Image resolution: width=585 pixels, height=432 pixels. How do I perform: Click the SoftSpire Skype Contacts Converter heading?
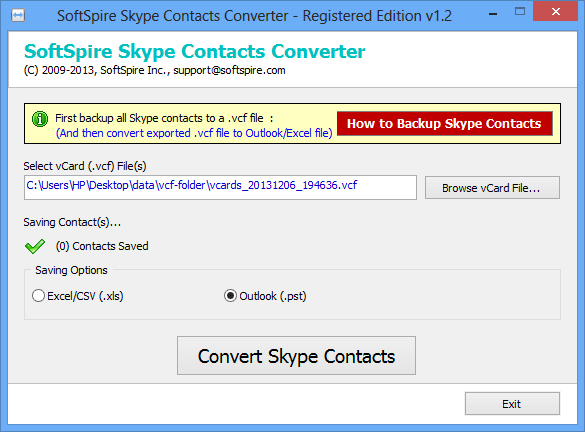pyautogui.click(x=194, y=51)
